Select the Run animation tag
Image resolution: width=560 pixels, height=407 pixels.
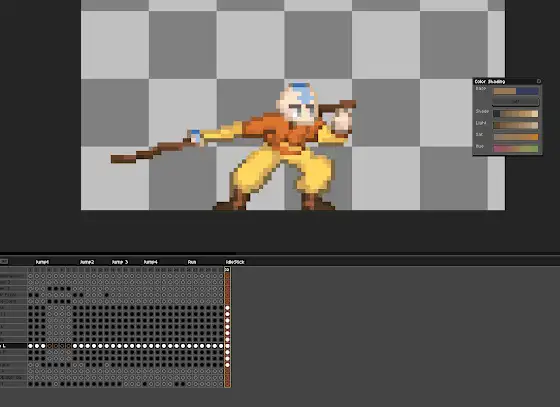click(x=192, y=262)
